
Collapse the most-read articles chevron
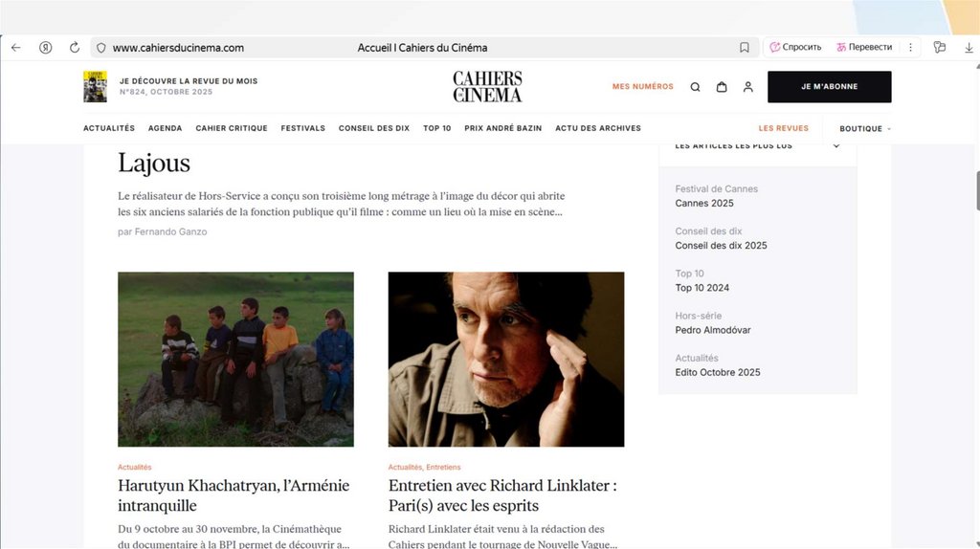pos(836,146)
